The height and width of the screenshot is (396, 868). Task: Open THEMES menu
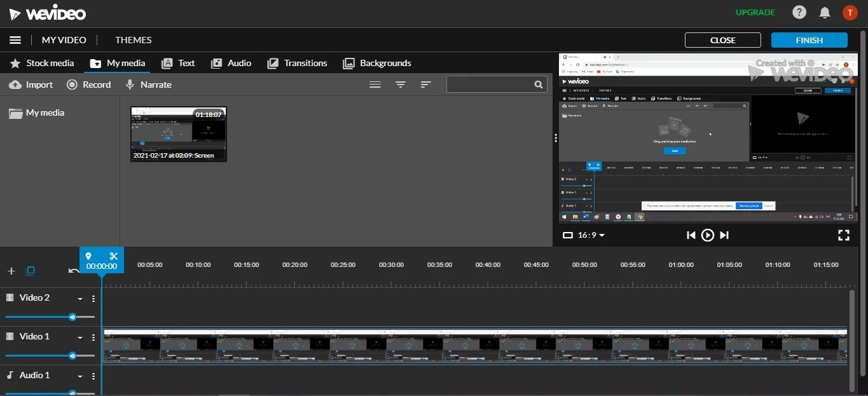coord(134,40)
